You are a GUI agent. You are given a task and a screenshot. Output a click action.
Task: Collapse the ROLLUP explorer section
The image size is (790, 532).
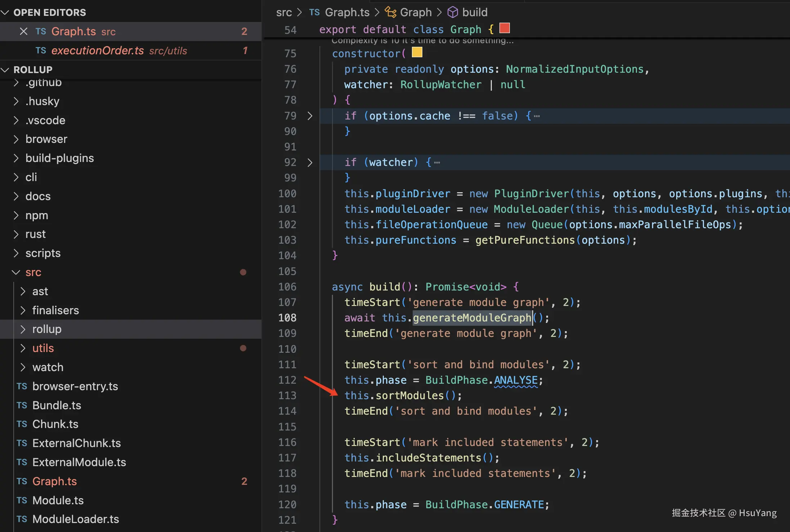click(5, 69)
